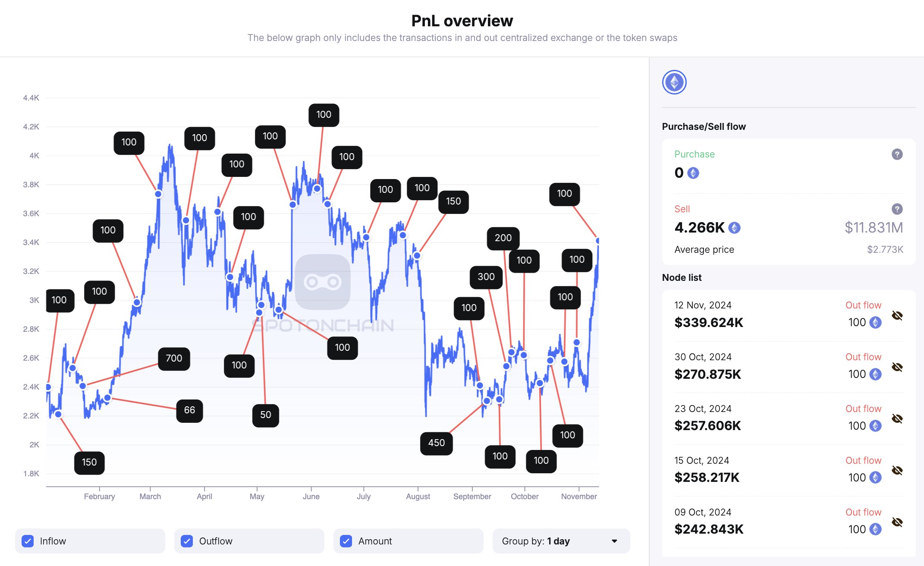Click the 700 amount marker on chart

click(174, 358)
